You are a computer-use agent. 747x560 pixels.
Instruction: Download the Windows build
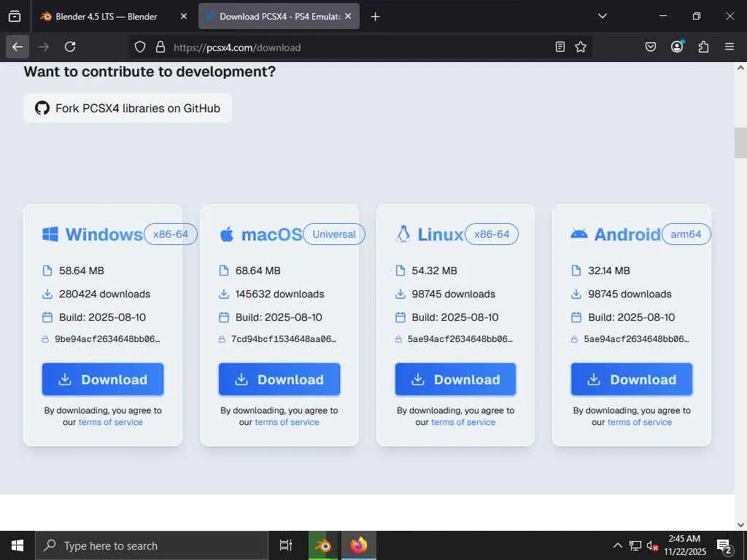coord(103,379)
